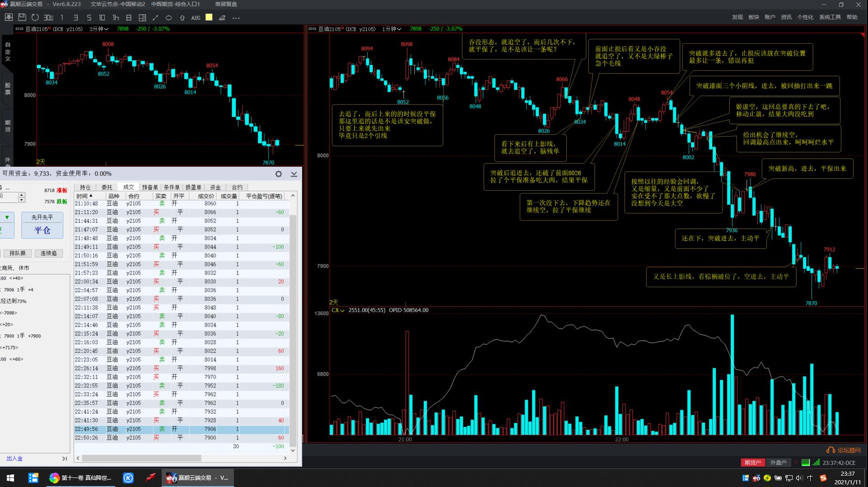This screenshot has width=868, height=487.
Task: Select the 5-minute period toolbar button
Action: tap(89, 18)
